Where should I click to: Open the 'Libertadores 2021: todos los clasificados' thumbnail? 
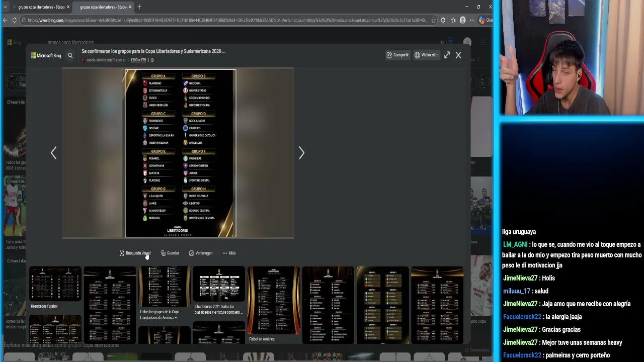(x=219, y=284)
